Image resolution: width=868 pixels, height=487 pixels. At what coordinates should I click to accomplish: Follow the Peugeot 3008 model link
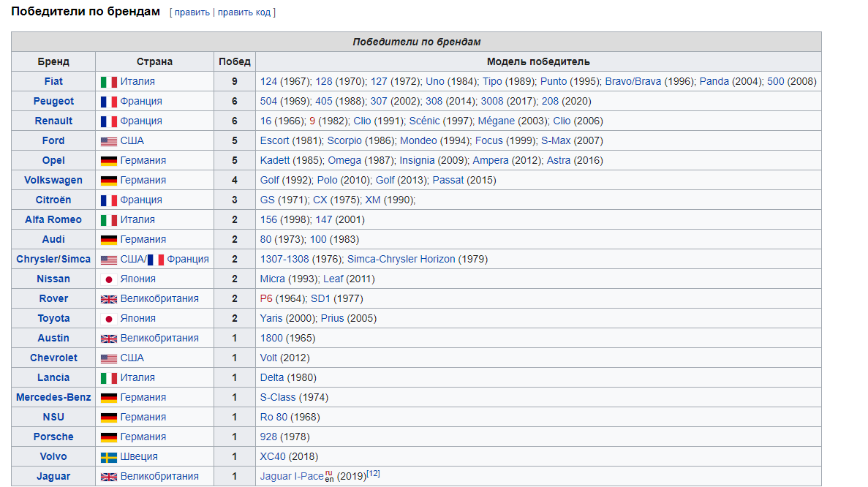coord(492,101)
